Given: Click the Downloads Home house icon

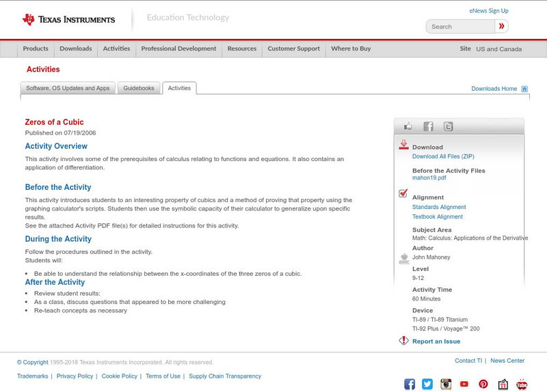Looking at the screenshot, I should 524,89.
